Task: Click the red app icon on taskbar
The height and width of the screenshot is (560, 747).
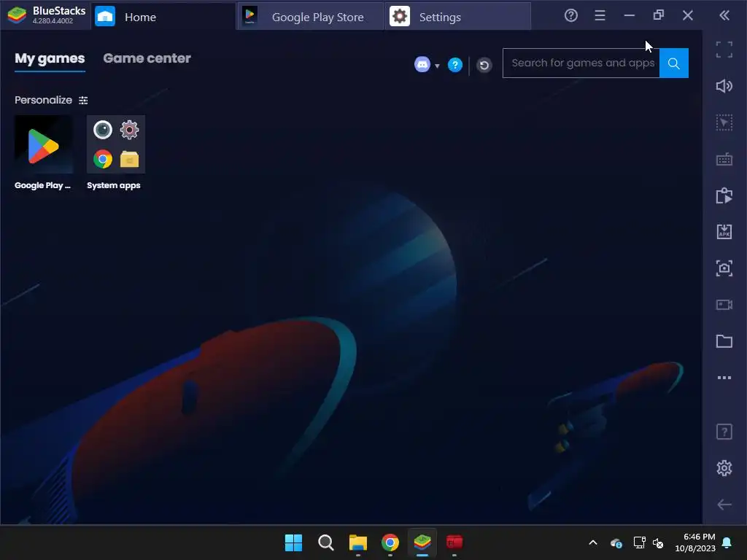Action: click(x=454, y=542)
